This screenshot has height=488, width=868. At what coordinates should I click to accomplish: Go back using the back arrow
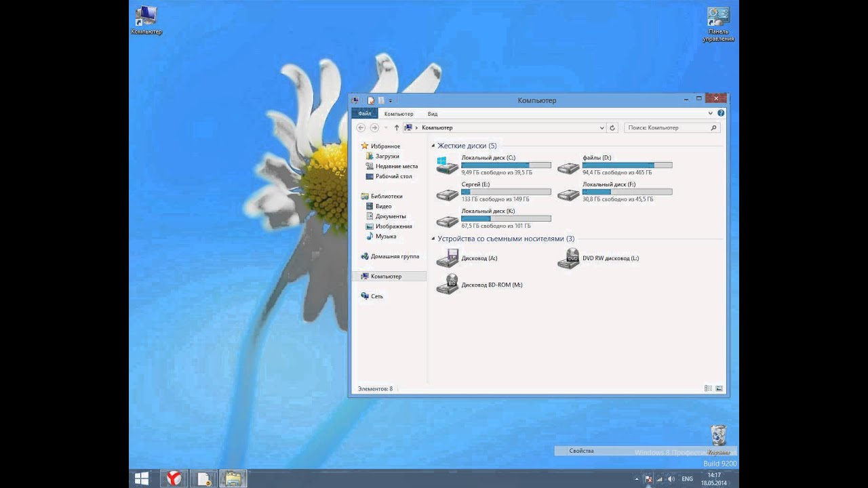[361, 127]
